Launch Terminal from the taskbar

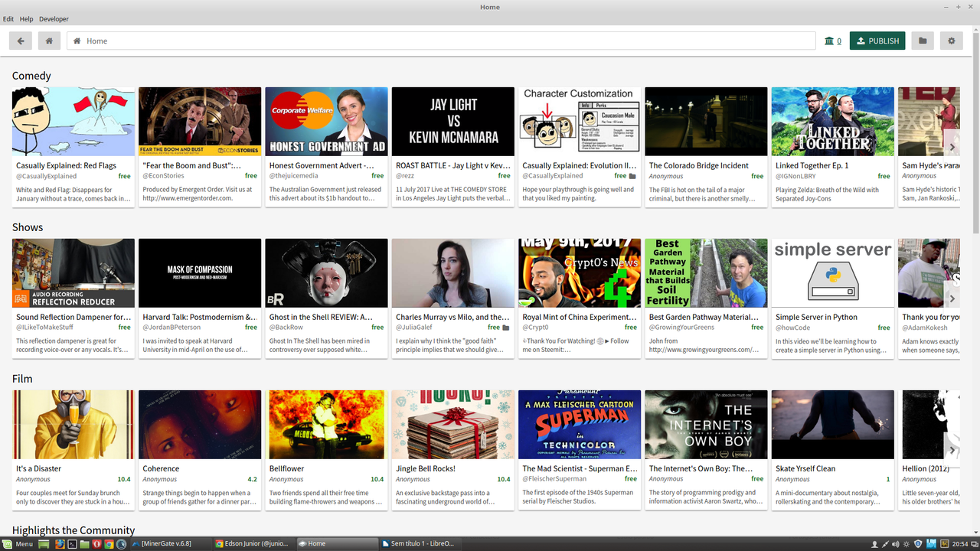(72, 543)
